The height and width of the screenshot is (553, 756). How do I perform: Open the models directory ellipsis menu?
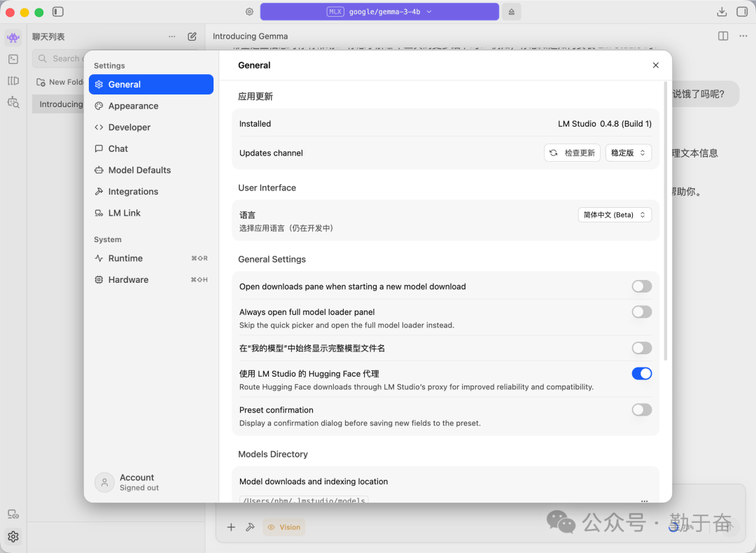tap(644, 500)
